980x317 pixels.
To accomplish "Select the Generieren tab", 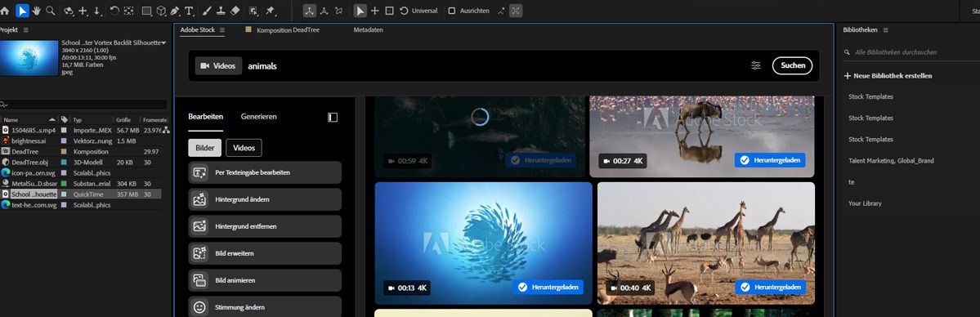I will (259, 117).
